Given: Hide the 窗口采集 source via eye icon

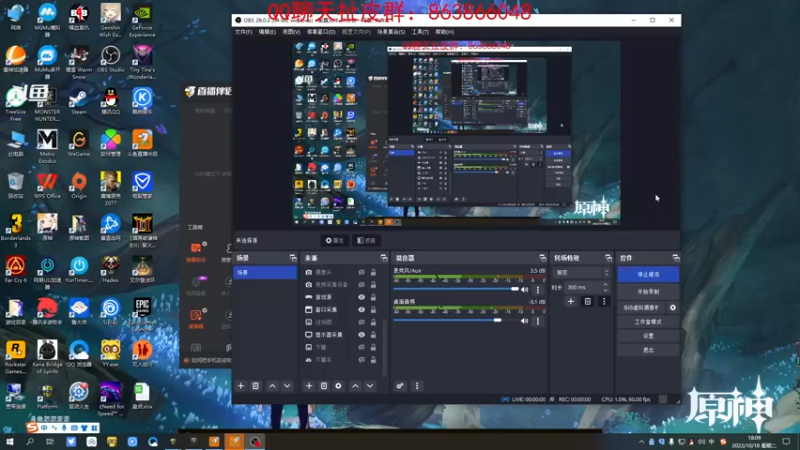Looking at the screenshot, I should point(361,310).
